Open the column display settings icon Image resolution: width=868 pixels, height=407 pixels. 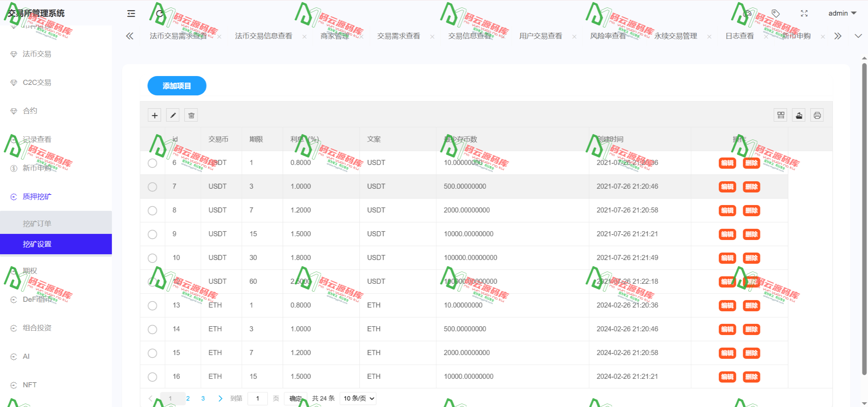click(x=780, y=115)
